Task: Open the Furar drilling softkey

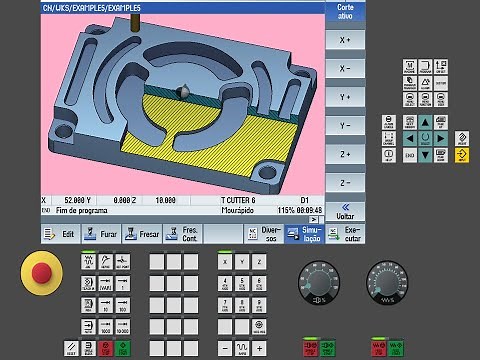Action: [x=101, y=234]
